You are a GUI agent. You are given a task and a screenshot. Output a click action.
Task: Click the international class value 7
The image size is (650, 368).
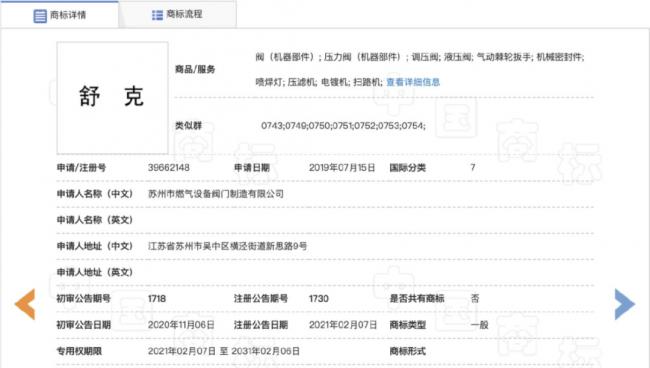473,167
